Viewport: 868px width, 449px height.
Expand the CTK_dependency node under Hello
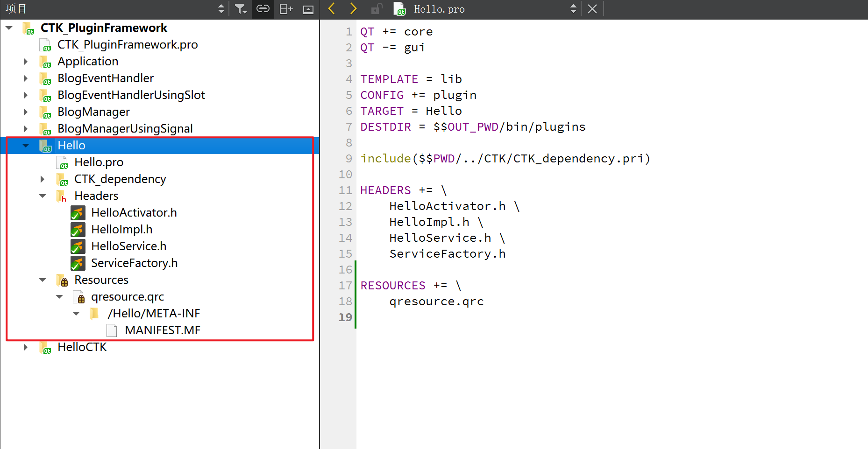pos(42,179)
